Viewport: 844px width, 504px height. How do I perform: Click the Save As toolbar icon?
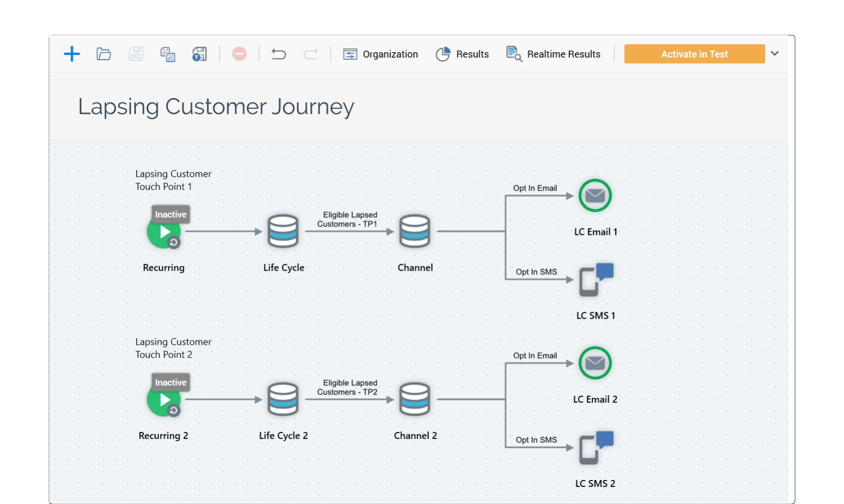(x=168, y=54)
